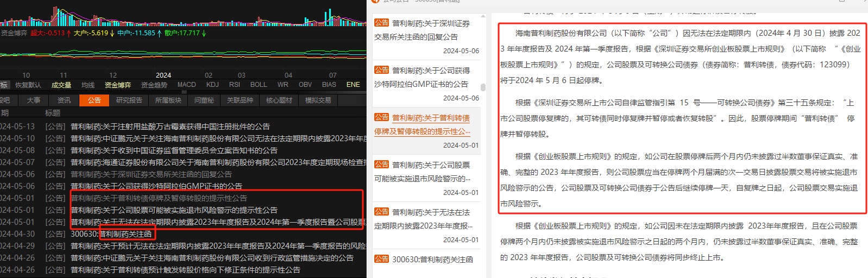Switch to the 问董秘 tab
Viewport: 868px width, 278px height.
pyautogui.click(x=204, y=100)
